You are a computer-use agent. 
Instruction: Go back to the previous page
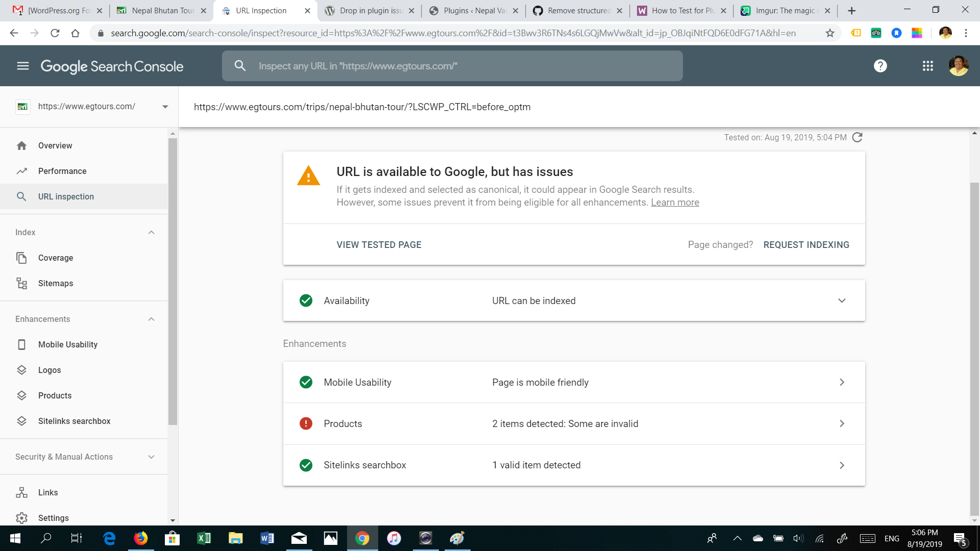(14, 33)
